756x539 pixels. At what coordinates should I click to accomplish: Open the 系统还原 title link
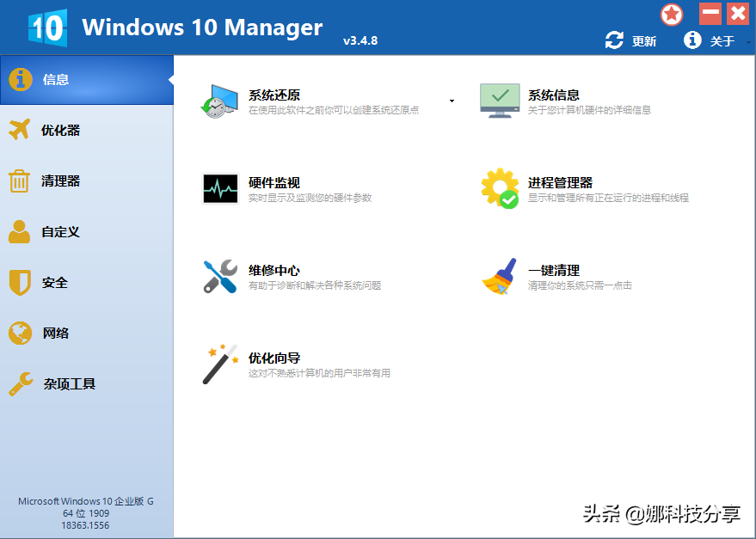274,95
